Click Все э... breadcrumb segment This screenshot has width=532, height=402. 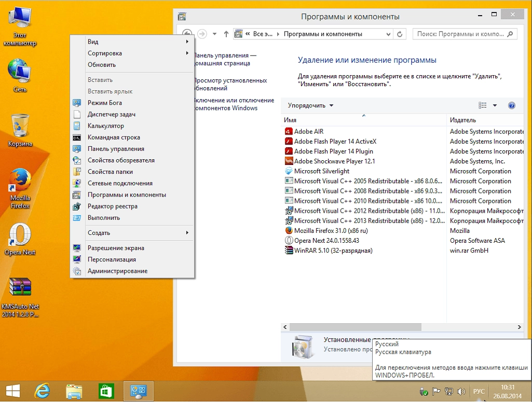click(263, 34)
